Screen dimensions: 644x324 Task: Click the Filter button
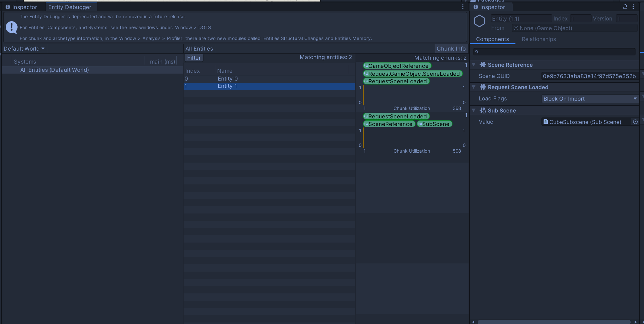[194, 58]
